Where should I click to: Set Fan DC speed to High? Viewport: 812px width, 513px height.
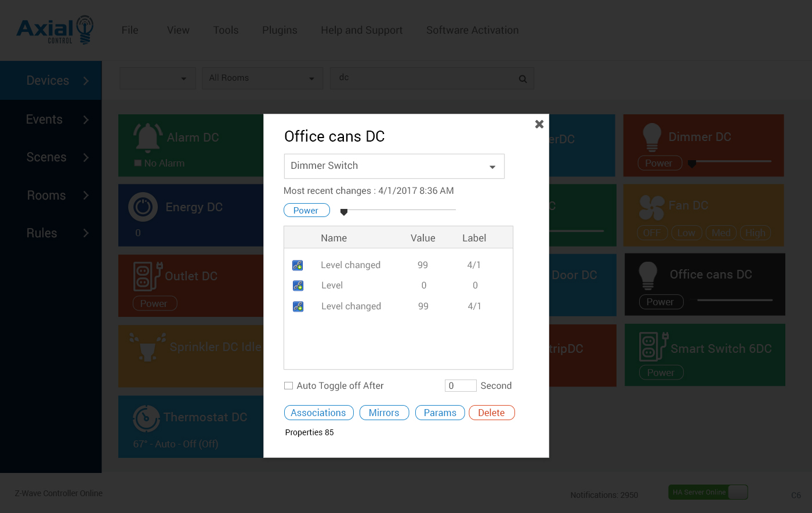[x=755, y=233]
